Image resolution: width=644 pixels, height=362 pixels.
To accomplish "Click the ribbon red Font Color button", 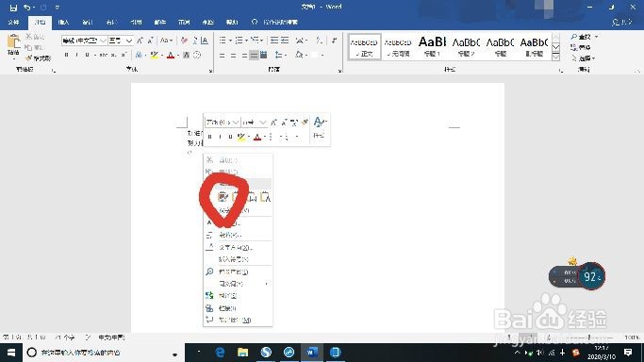I will pos(171,55).
